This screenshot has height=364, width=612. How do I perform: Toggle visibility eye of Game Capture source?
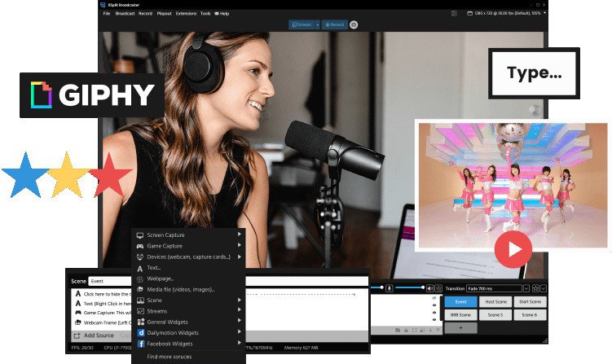(x=434, y=314)
